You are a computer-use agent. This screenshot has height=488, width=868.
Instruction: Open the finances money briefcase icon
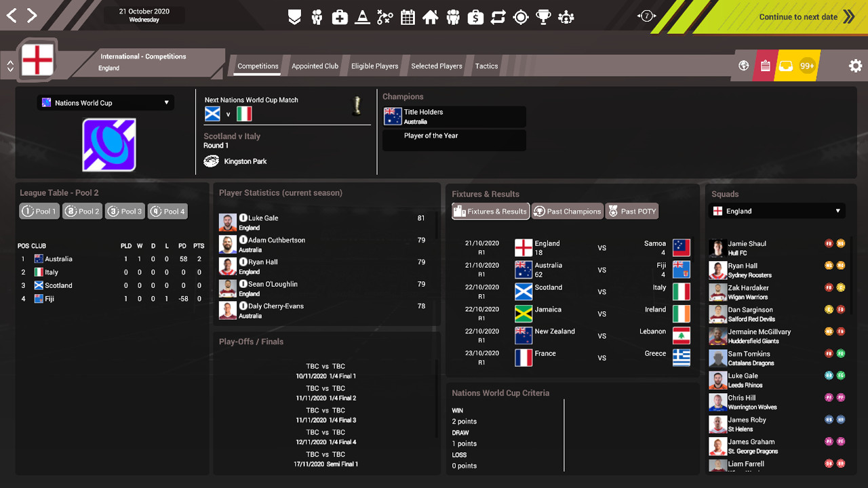[475, 16]
